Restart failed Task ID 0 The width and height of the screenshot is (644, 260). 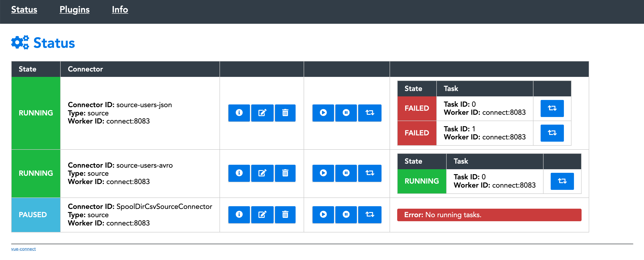[552, 108]
